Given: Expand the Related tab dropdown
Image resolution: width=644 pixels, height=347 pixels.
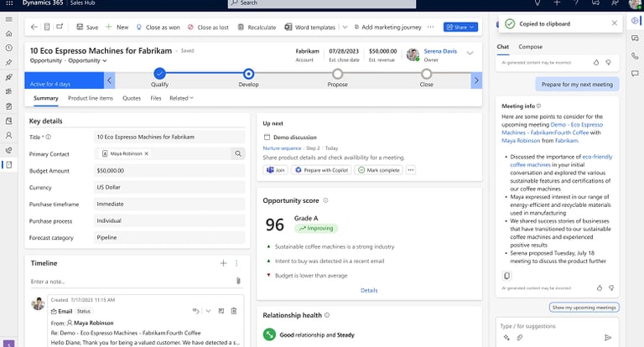Looking at the screenshot, I should [x=181, y=98].
